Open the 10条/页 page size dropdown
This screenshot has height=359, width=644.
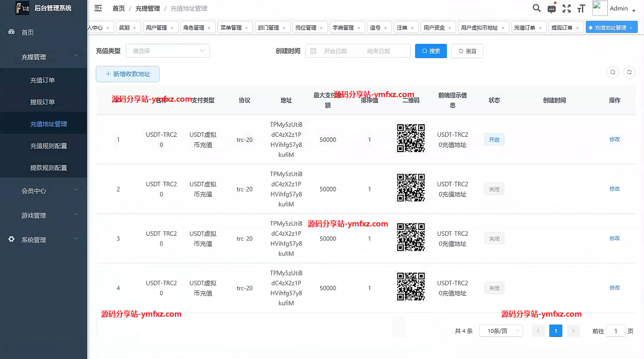(x=501, y=331)
